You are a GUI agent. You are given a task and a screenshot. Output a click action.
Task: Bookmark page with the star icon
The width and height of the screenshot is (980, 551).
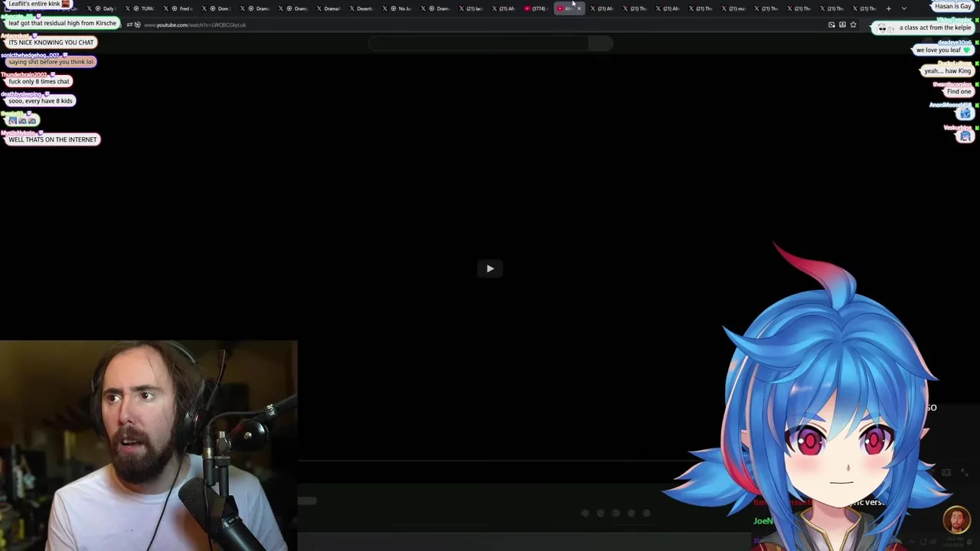(853, 24)
